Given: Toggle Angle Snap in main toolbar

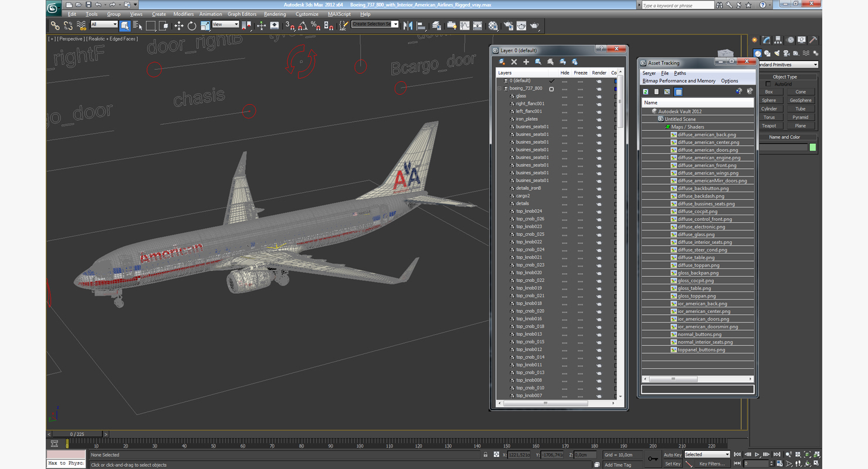Looking at the screenshot, I should pos(303,26).
